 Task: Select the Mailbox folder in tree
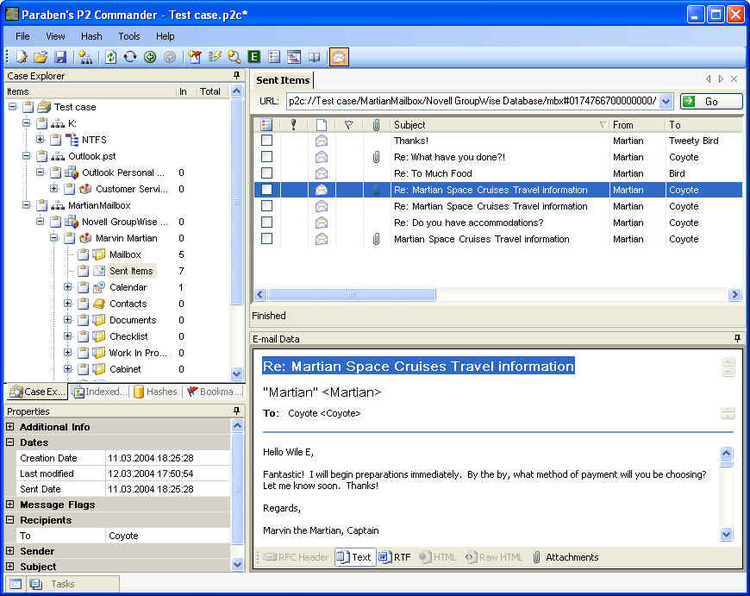(x=125, y=254)
